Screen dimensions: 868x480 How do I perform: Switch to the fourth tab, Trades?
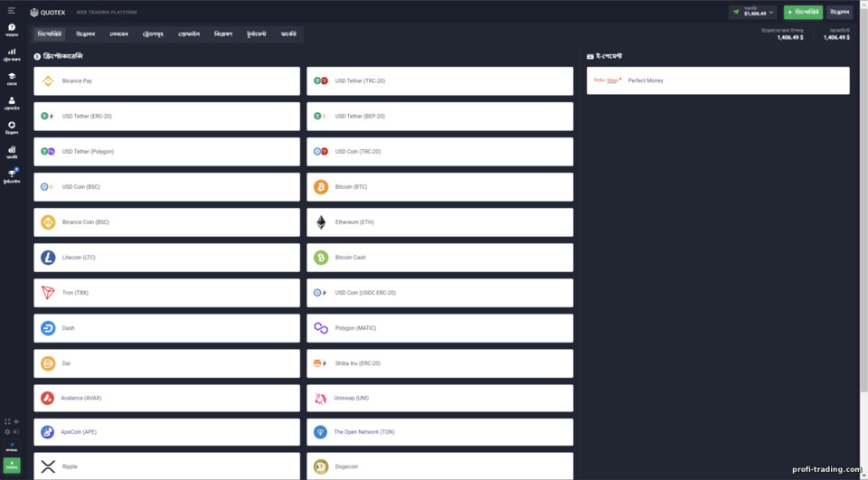coord(153,34)
